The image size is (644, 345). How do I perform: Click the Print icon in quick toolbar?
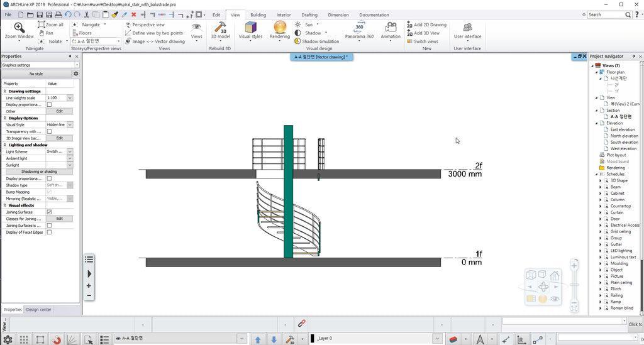[58, 15]
